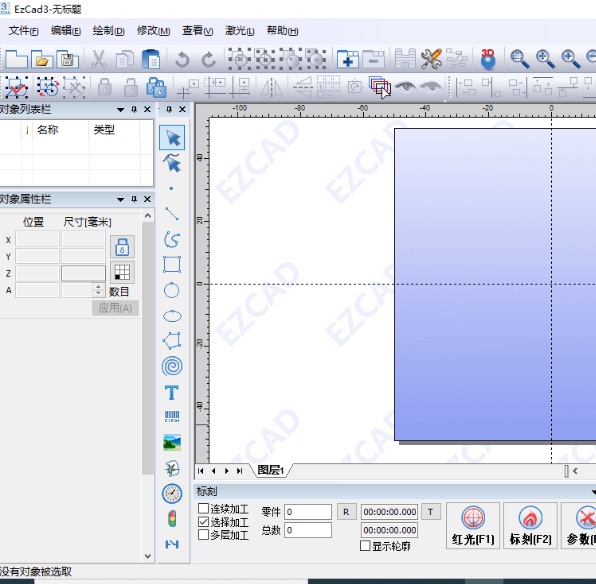Screen dimensions: 596x584
Task: Open the wrench and screwdriver settings icon
Action: 431,59
